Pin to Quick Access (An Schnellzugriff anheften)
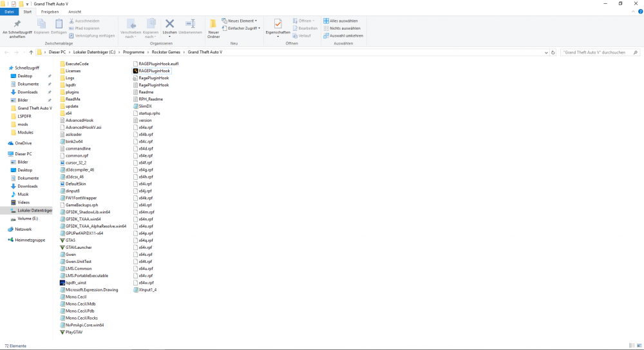Screen dimensions: 644x350 17,29
